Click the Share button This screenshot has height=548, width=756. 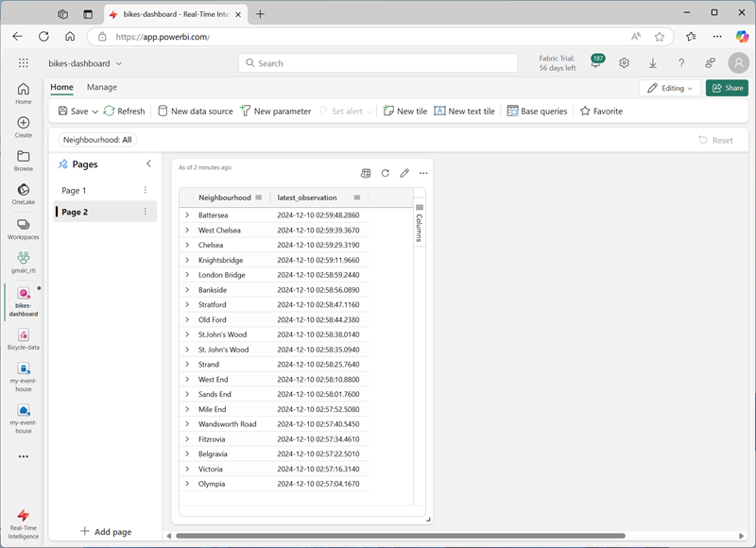coord(727,88)
